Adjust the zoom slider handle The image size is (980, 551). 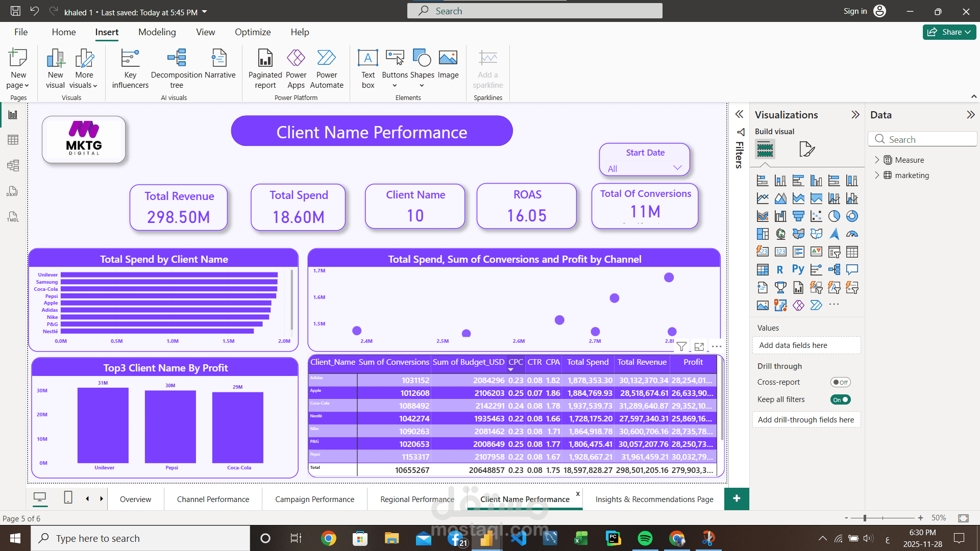(865, 518)
